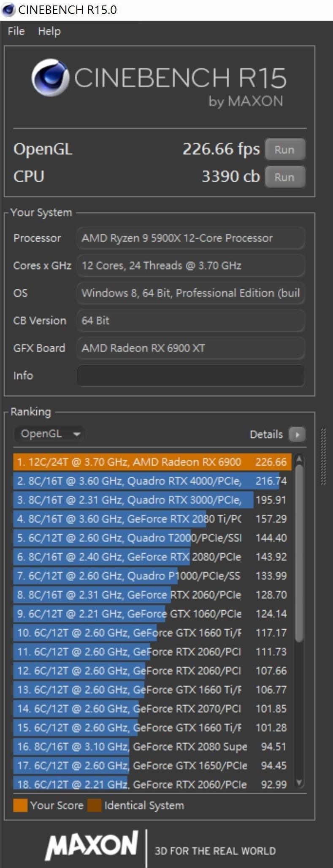Run the CPU benchmark

284,177
